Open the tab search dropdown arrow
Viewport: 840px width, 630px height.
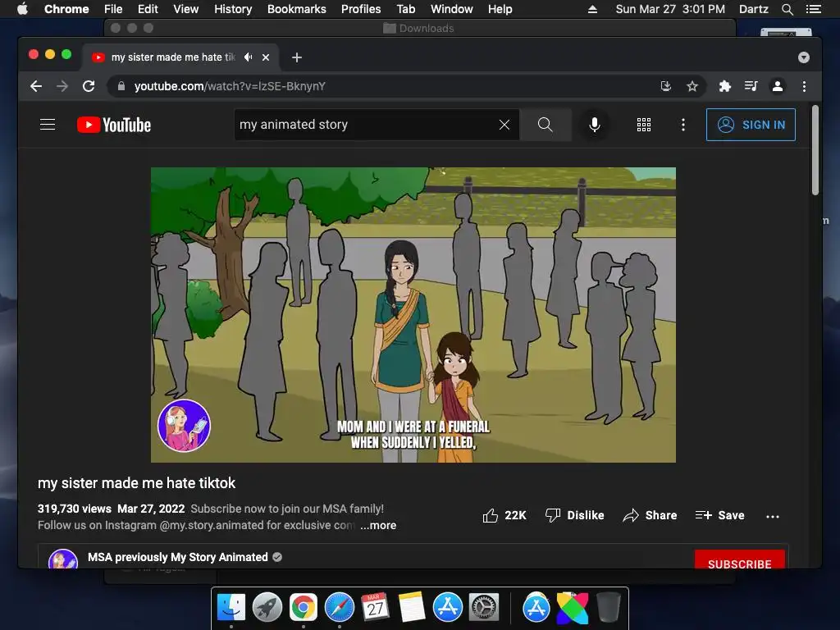tap(804, 57)
